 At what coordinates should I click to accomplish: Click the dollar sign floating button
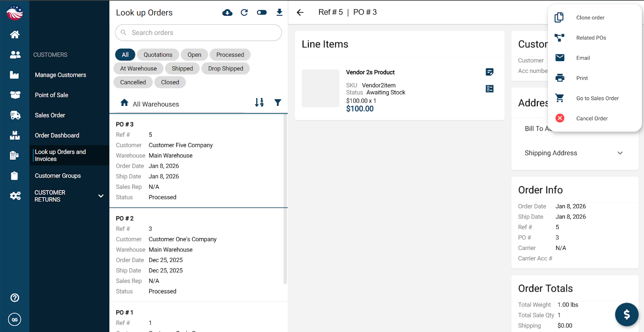coord(627,314)
